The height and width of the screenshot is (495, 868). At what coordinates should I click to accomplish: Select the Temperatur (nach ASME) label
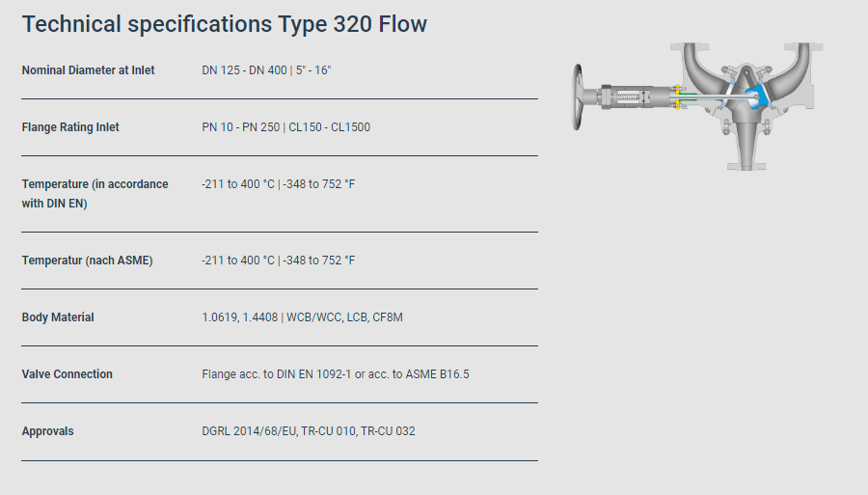87,261
